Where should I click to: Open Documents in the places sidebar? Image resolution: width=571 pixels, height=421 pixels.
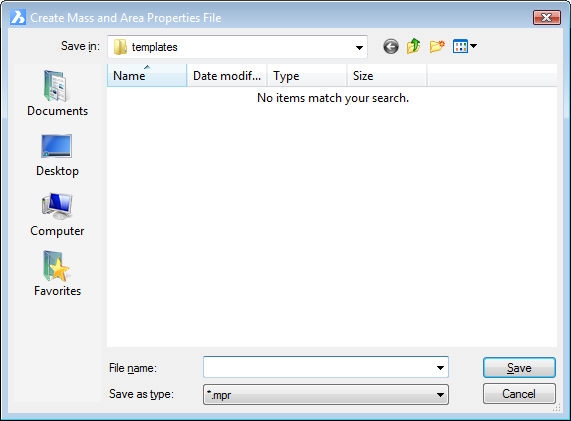pos(58,93)
